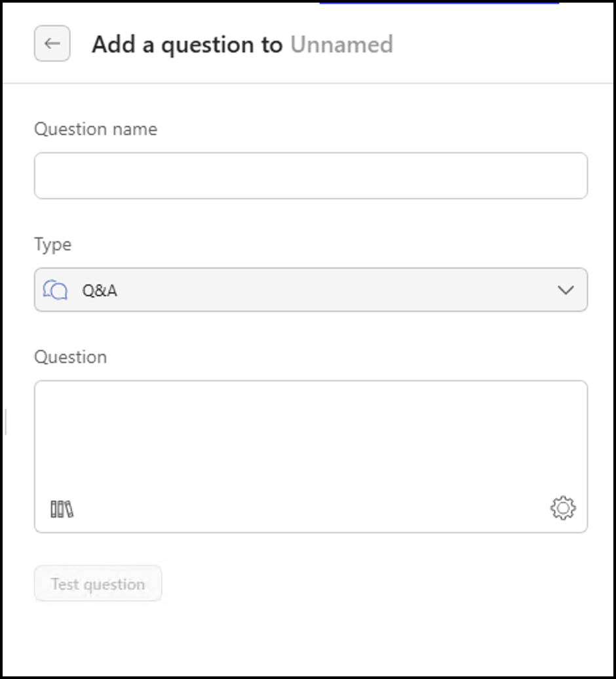Click the Question label above the text area

click(70, 357)
